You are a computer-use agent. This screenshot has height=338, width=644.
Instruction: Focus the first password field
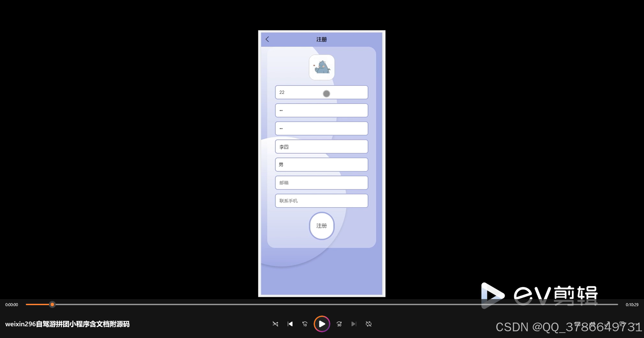tap(322, 110)
